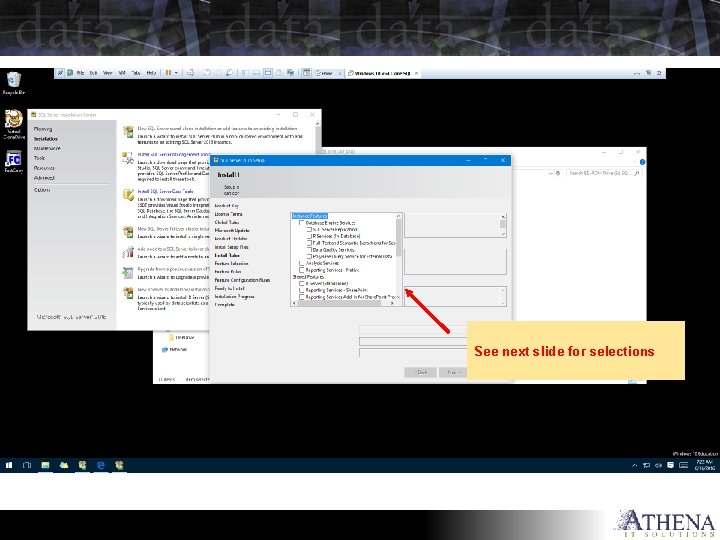This screenshot has height=540, width=720.
Task: Click the volume icon in system tray
Action: tap(658, 465)
